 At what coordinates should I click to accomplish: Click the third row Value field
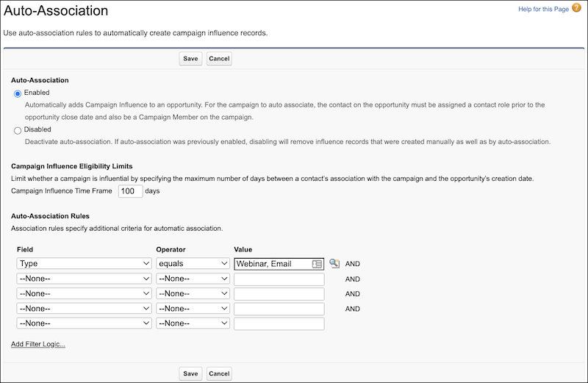279,294
